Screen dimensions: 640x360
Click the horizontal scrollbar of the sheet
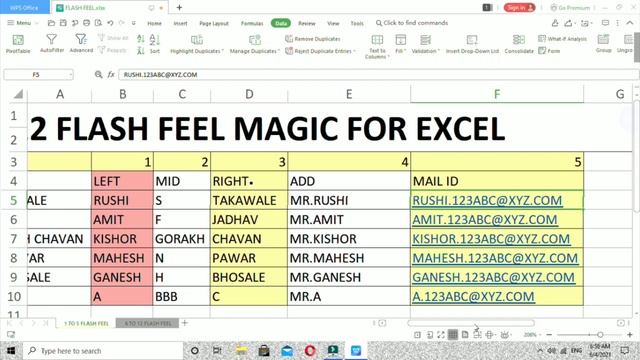click(x=471, y=323)
